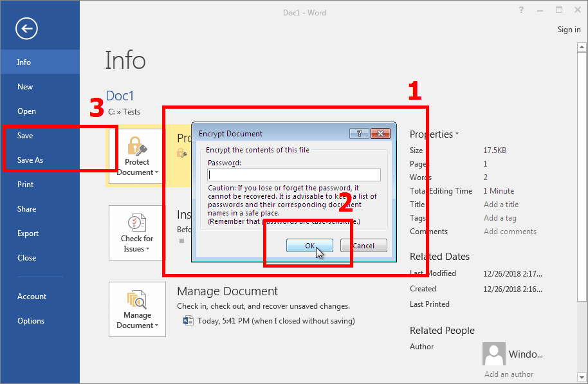Click the Windo... author name

click(x=526, y=354)
